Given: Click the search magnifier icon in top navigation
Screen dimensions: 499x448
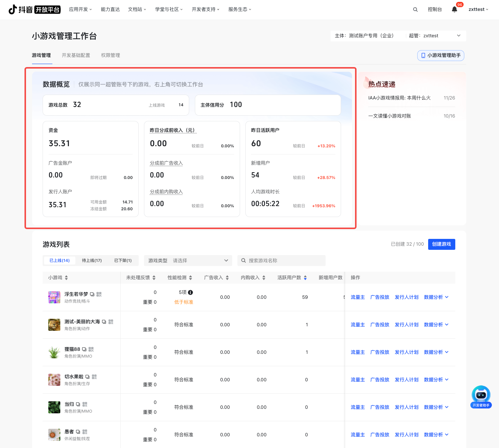Looking at the screenshot, I should pyautogui.click(x=415, y=9).
